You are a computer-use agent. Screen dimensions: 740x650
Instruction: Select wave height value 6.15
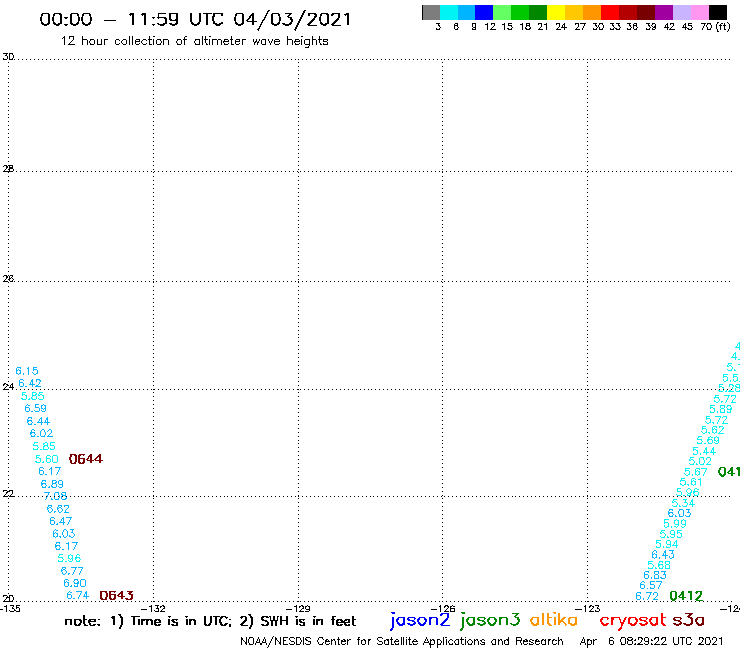click(27, 371)
